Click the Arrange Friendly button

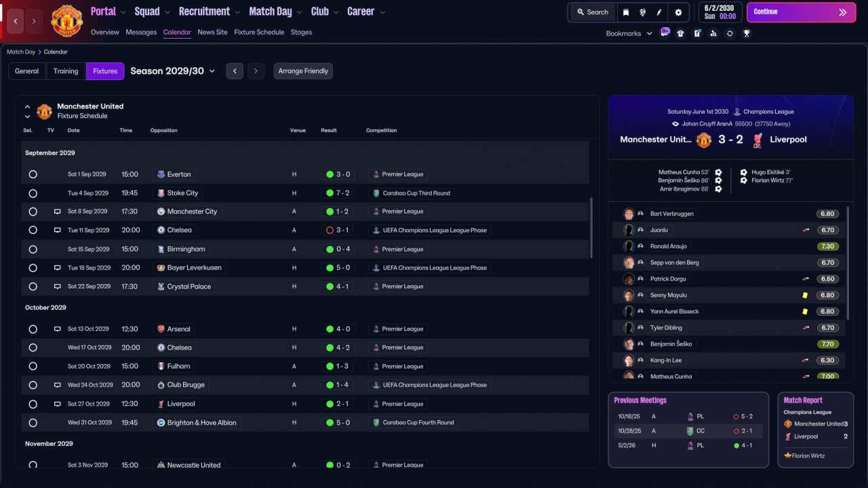coord(303,71)
